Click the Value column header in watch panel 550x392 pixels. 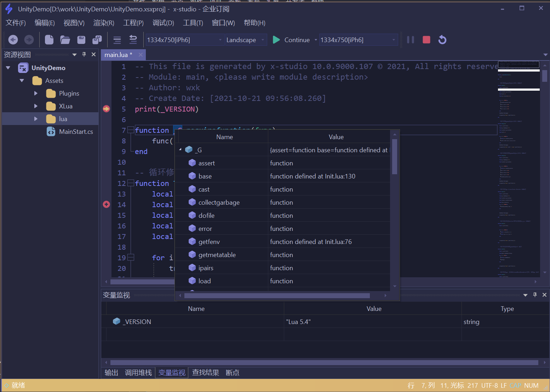(374, 308)
